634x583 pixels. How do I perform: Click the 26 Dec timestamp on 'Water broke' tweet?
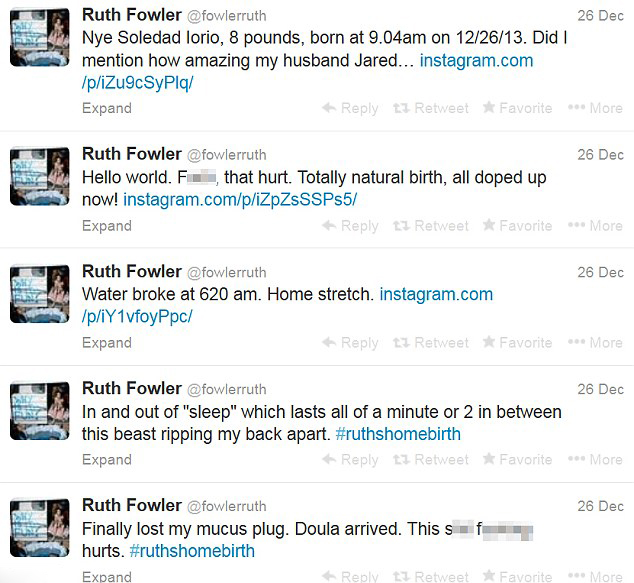click(x=600, y=272)
